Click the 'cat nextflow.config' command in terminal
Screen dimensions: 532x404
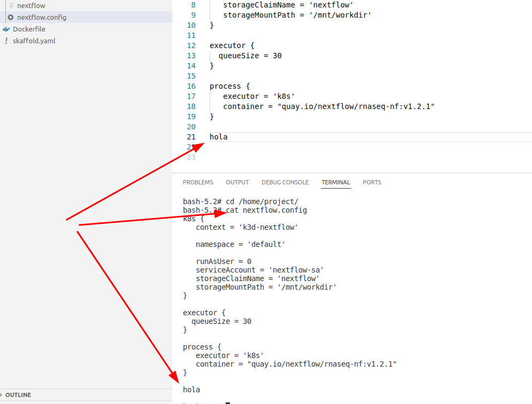click(266, 210)
